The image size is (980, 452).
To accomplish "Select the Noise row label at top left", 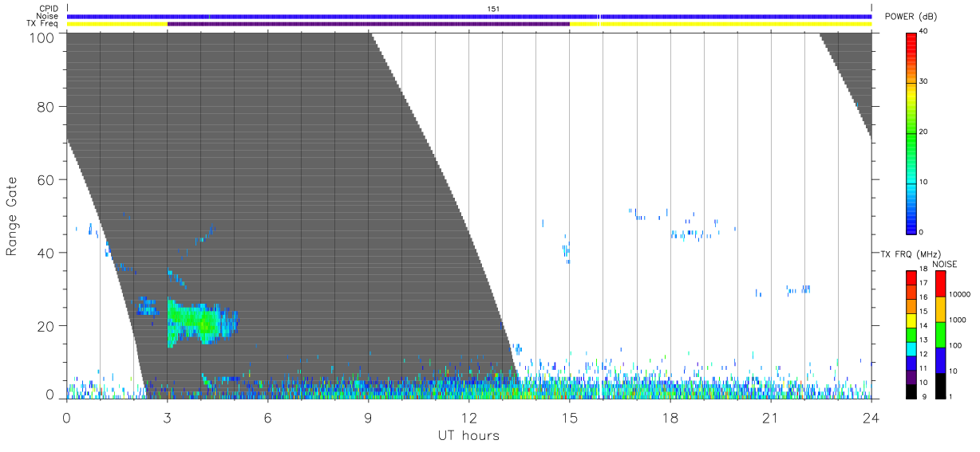I will coord(49,16).
